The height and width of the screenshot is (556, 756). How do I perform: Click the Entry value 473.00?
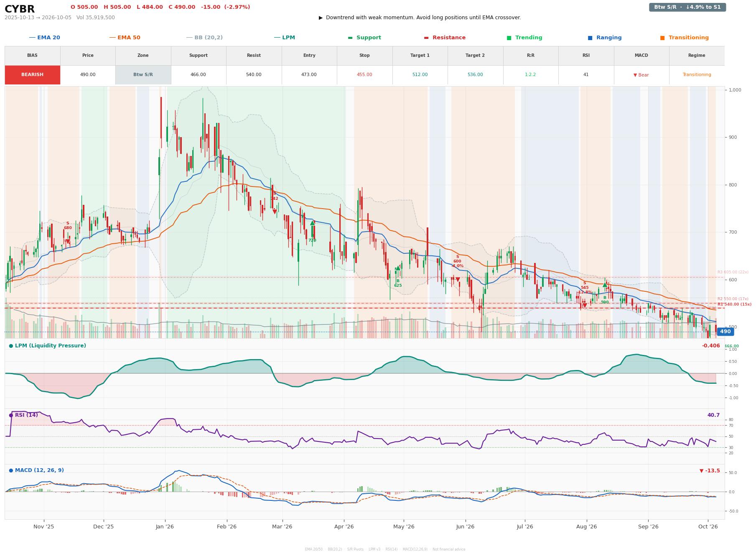[x=309, y=75]
